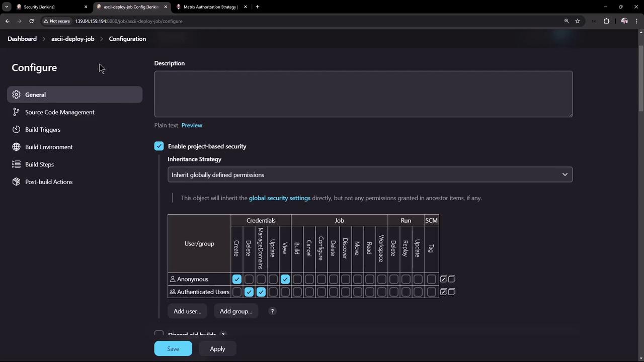Click the Build Environment globe icon
644x362 pixels.
(x=16, y=147)
